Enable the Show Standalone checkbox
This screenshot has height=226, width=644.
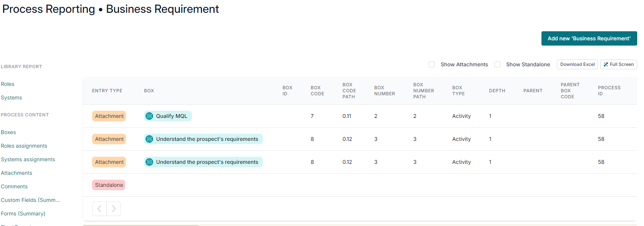(x=497, y=64)
